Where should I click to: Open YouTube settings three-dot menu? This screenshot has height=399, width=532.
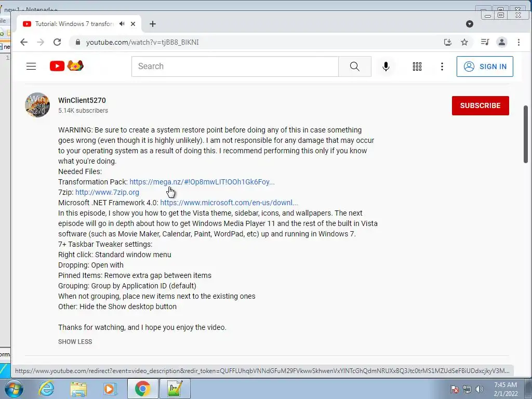[442, 66]
